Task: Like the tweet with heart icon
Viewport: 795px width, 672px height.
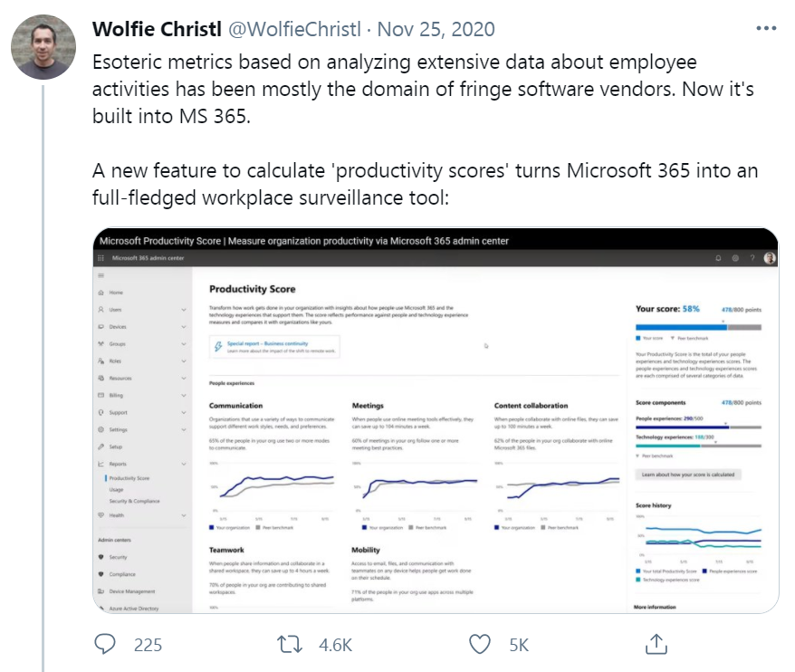Action: [x=480, y=645]
